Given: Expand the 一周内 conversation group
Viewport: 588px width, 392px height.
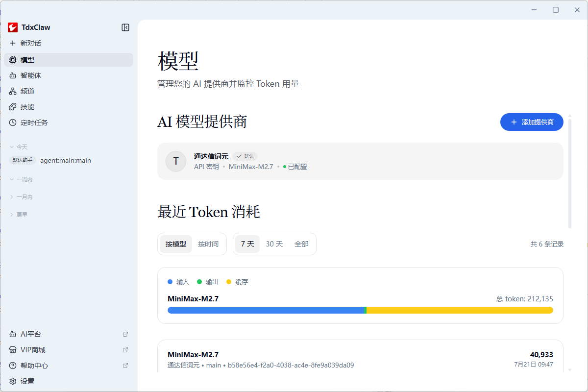Looking at the screenshot, I should point(21,179).
